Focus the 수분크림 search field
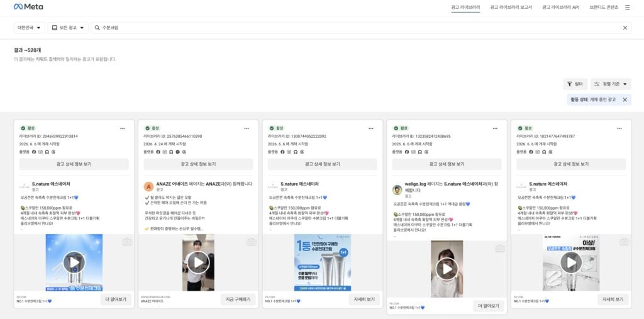Viewport: 644px width, 319px height. pos(361,28)
